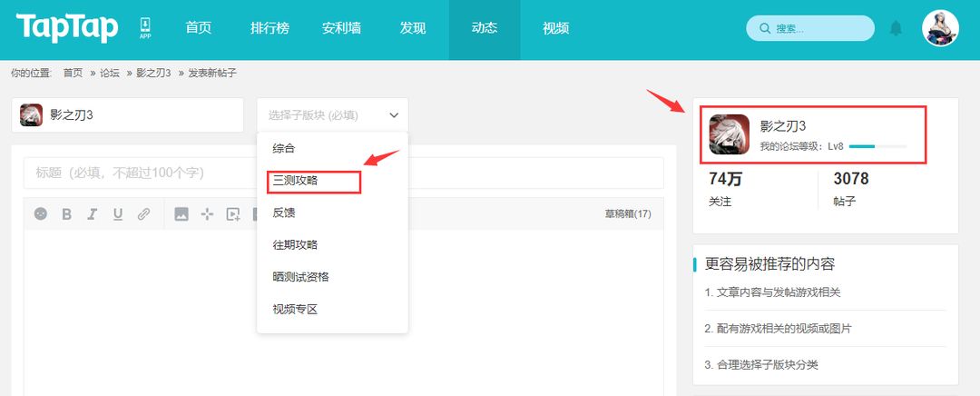980x396 pixels.
Task: Click the 影之刃3 game selector field
Action: point(128,115)
